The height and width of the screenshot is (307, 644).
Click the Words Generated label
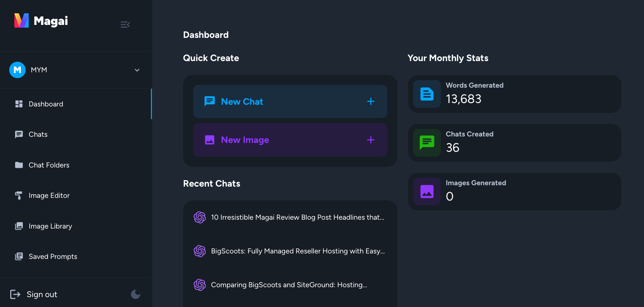(x=475, y=85)
